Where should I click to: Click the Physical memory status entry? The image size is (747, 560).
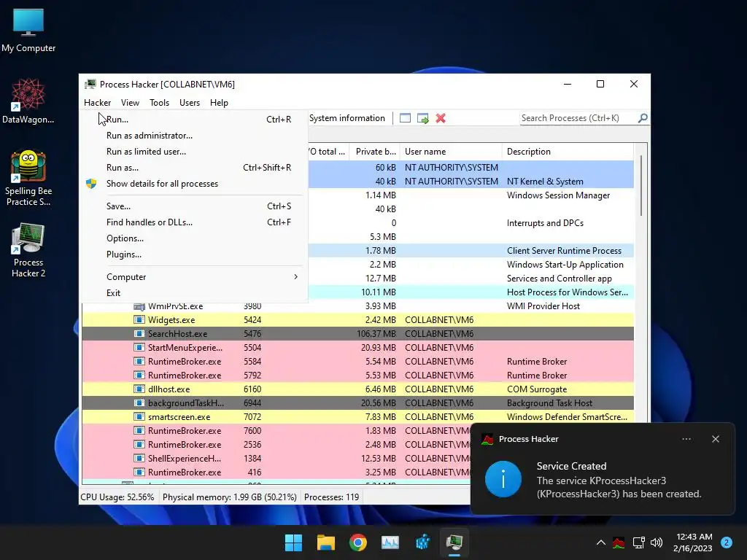[230, 497]
